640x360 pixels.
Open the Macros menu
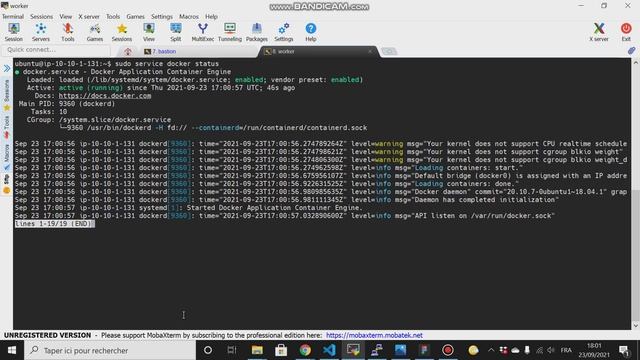[x=189, y=17]
